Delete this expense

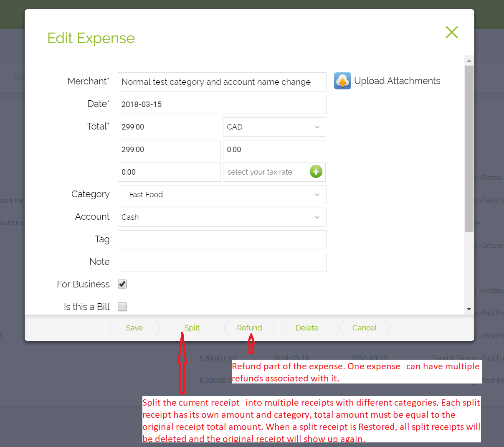pos(307,328)
